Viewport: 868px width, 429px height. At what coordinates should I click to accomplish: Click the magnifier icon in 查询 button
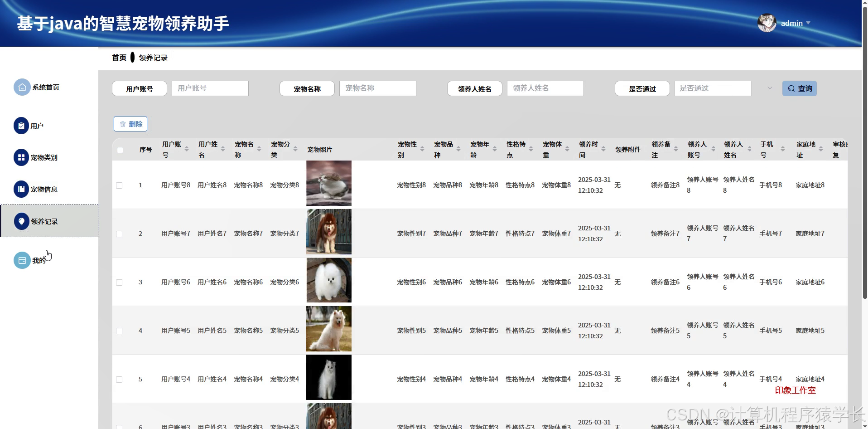coord(791,88)
